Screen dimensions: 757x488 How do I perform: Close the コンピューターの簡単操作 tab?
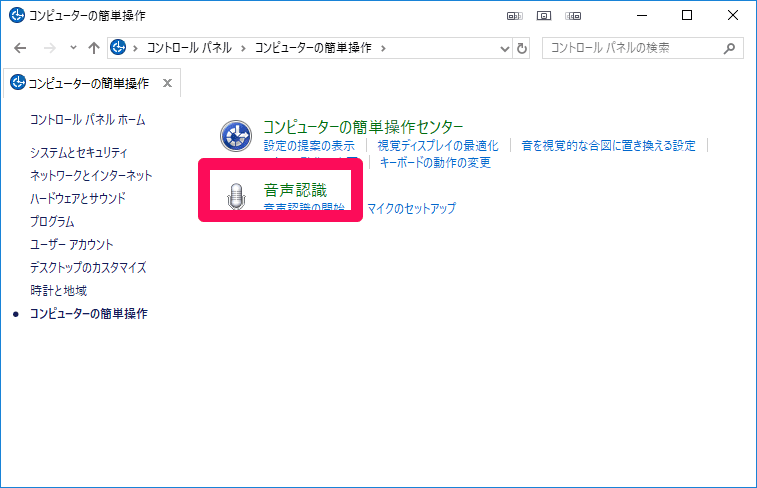pos(168,83)
